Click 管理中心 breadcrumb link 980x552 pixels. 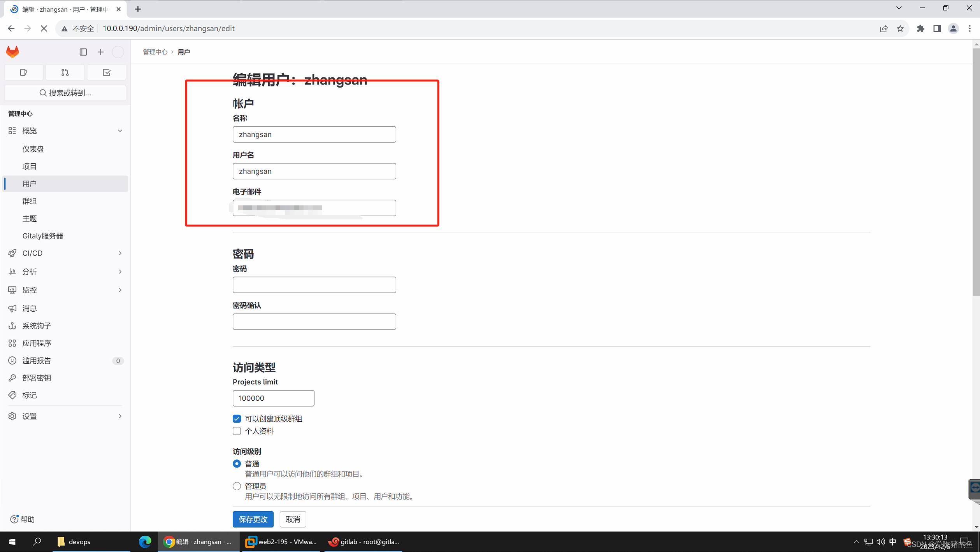pos(155,52)
